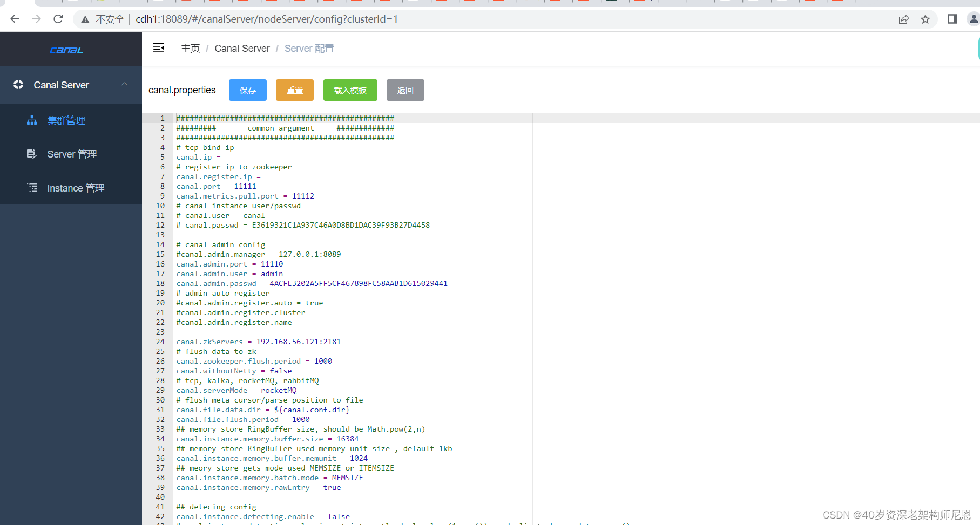Click the insecure connection warning icon
This screenshot has height=525, width=980.
(85, 19)
